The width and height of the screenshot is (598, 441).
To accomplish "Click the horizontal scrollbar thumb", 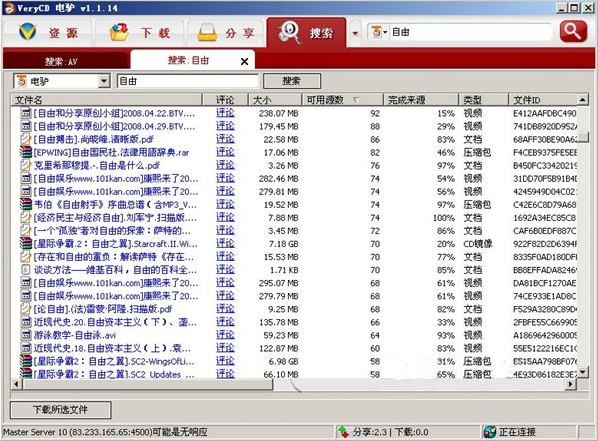I will [148, 384].
